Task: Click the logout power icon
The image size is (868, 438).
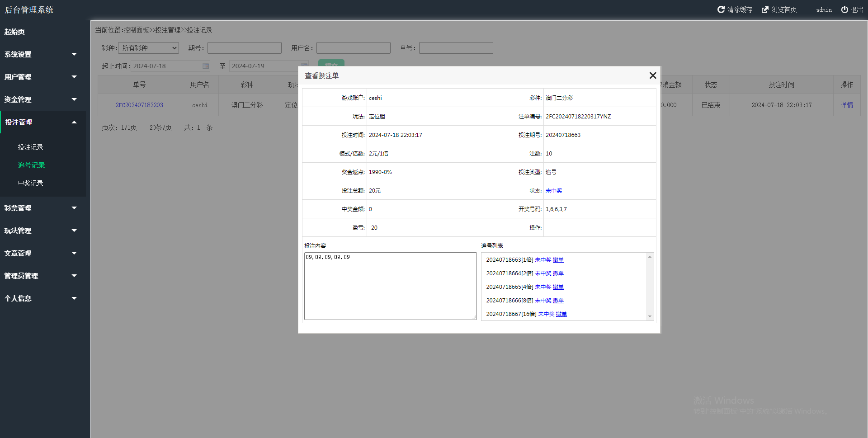Action: tap(844, 9)
